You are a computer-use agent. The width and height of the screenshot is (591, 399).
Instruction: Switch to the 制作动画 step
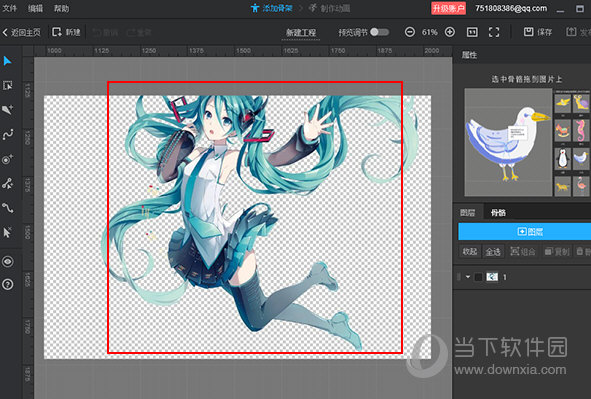329,8
